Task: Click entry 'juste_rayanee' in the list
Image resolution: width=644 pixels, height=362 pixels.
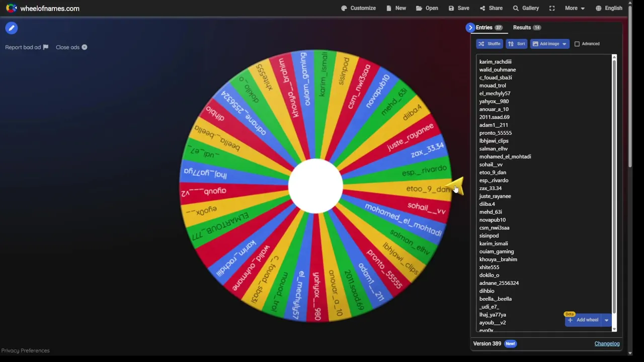Action: click(495, 197)
